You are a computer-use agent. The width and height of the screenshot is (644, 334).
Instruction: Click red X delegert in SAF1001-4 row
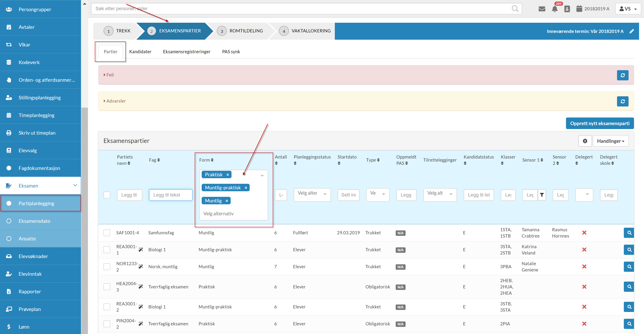pos(584,233)
